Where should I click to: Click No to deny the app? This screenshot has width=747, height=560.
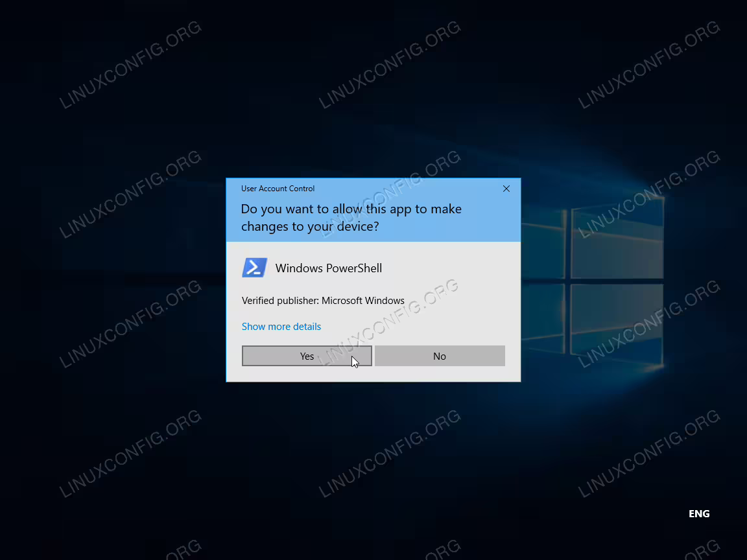(x=440, y=356)
